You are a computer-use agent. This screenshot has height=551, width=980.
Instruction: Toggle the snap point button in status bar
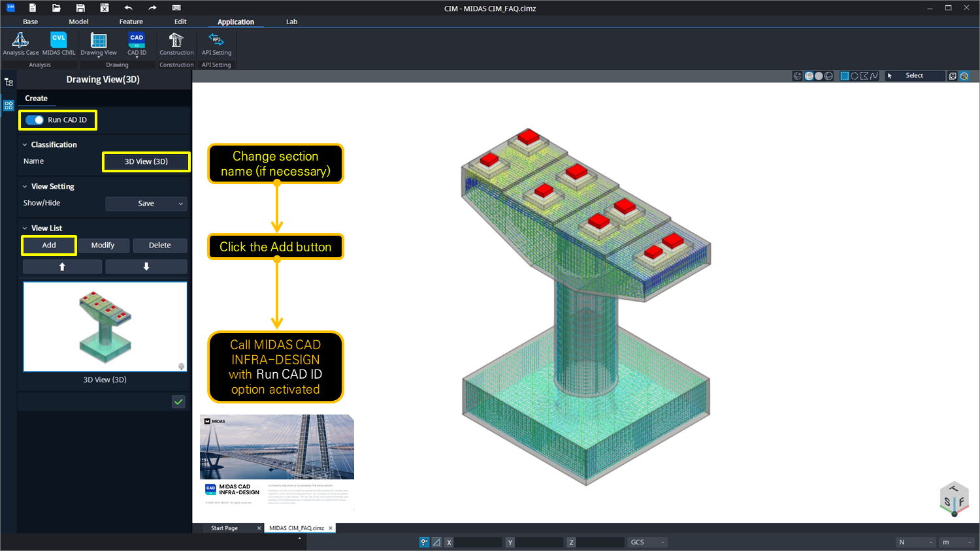pos(424,543)
